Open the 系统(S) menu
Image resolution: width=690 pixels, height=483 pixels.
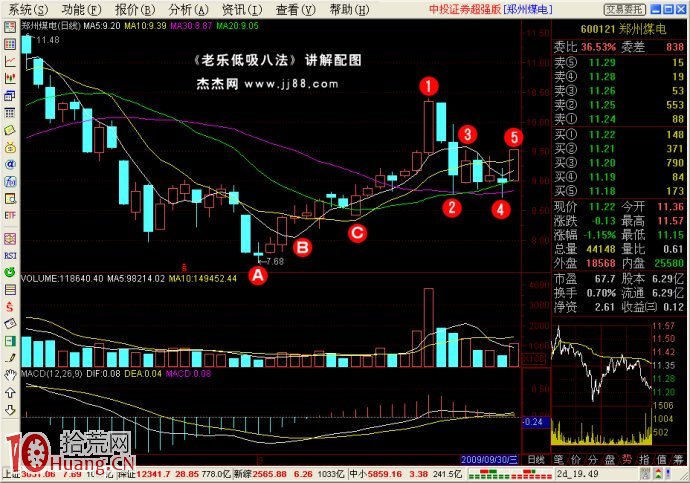click(x=28, y=9)
